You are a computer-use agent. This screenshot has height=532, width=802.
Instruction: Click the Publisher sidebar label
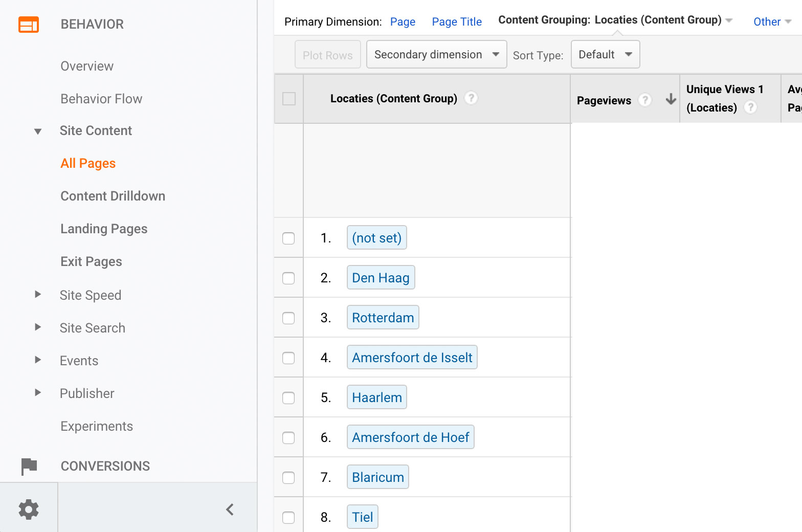pos(87,393)
